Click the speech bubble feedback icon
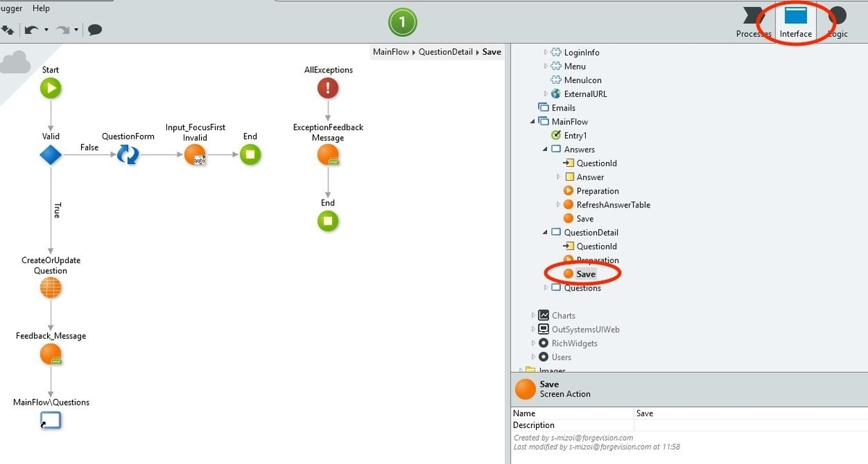The width and height of the screenshot is (868, 464). pos(95,30)
